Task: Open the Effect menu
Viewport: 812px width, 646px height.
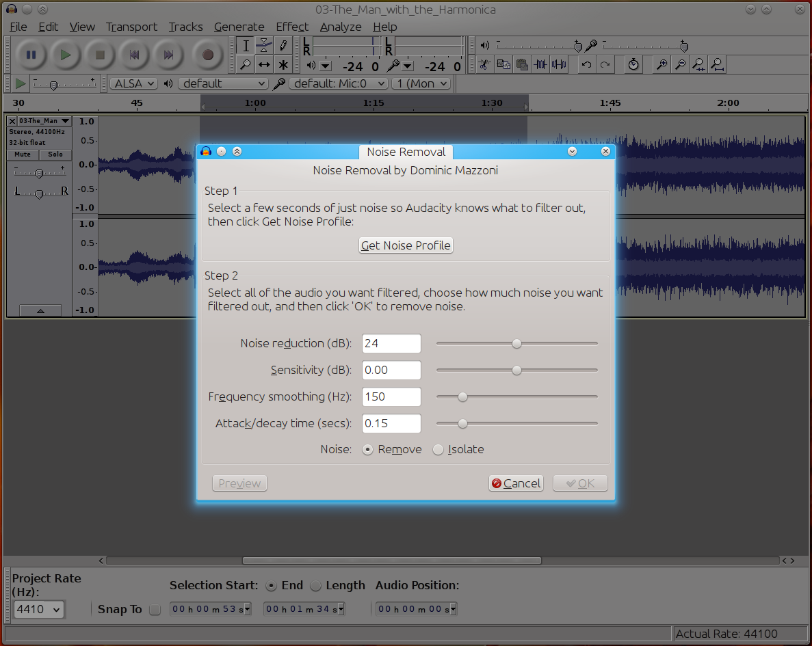Action: point(292,27)
